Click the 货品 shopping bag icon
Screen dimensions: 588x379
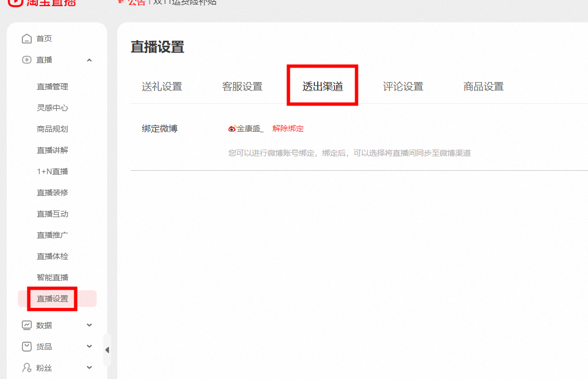[x=27, y=347]
